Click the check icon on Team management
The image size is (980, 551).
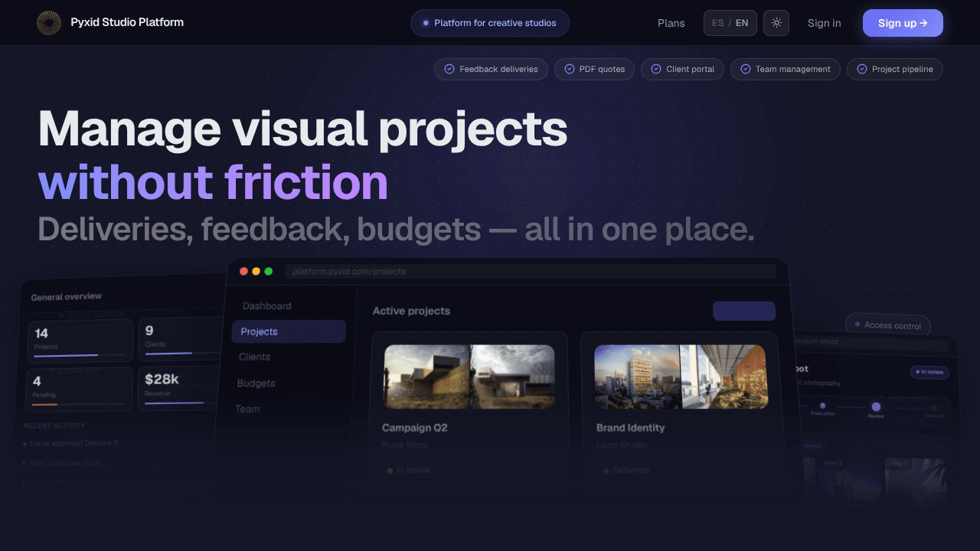(746, 69)
